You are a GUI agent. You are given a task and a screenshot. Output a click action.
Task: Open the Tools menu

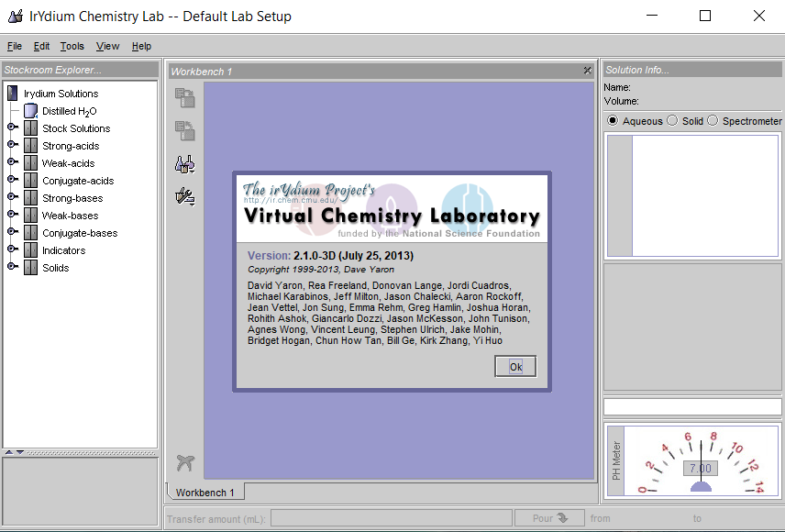72,46
